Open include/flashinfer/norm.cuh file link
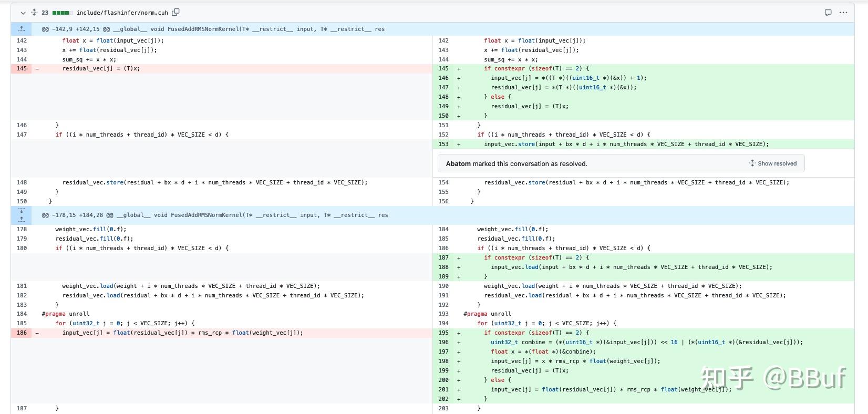 point(122,13)
